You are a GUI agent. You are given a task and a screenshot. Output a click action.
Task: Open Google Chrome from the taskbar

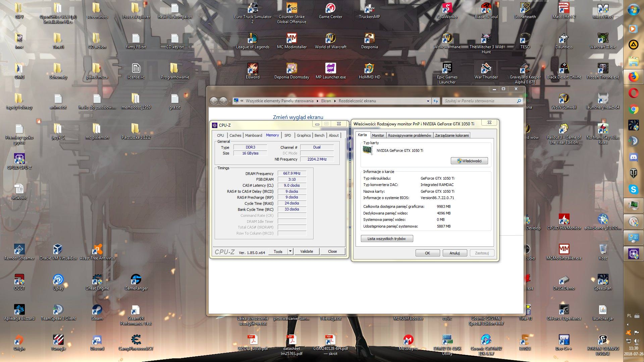(633, 109)
